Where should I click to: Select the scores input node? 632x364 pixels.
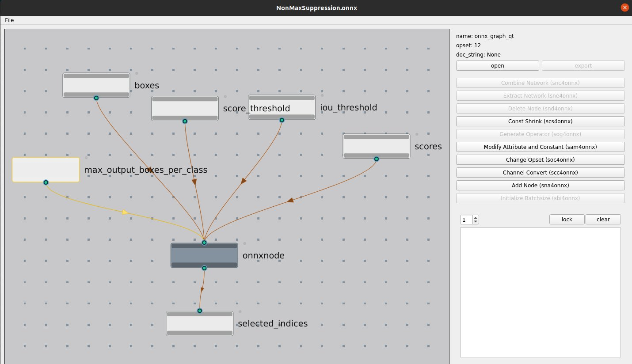pyautogui.click(x=376, y=146)
